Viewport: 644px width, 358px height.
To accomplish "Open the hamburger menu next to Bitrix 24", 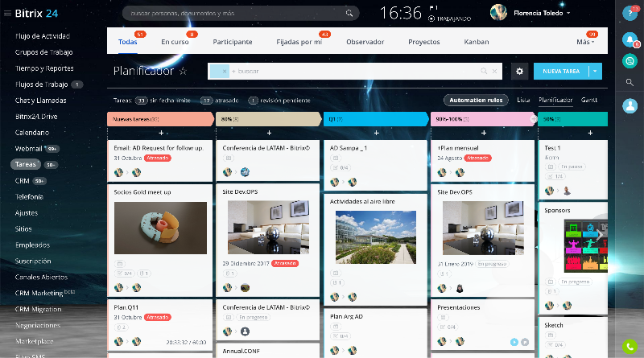I will tap(7, 14).
